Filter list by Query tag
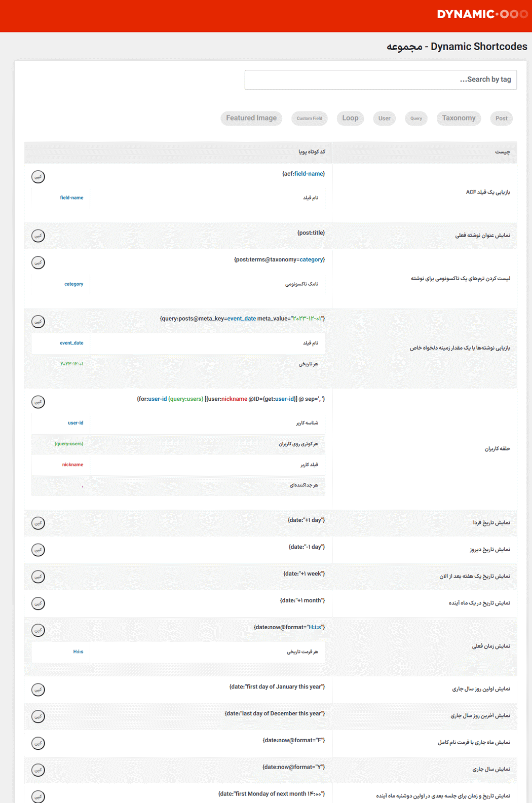The image size is (532, 803). [x=416, y=119]
